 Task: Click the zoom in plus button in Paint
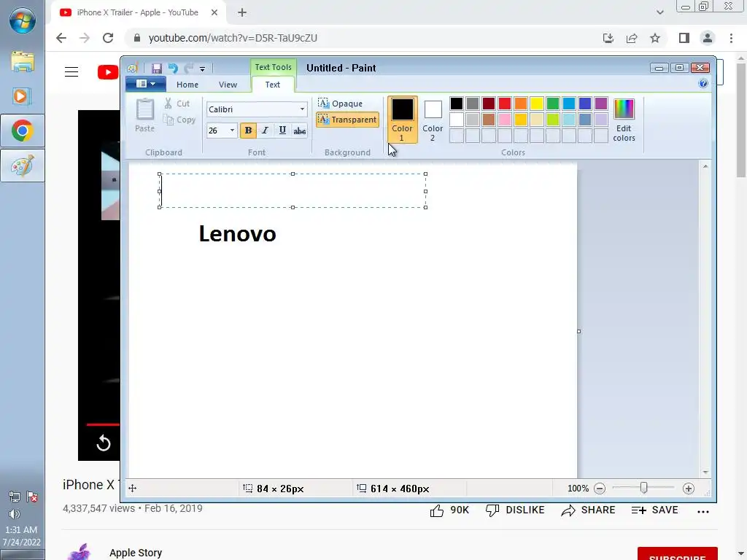pos(688,488)
